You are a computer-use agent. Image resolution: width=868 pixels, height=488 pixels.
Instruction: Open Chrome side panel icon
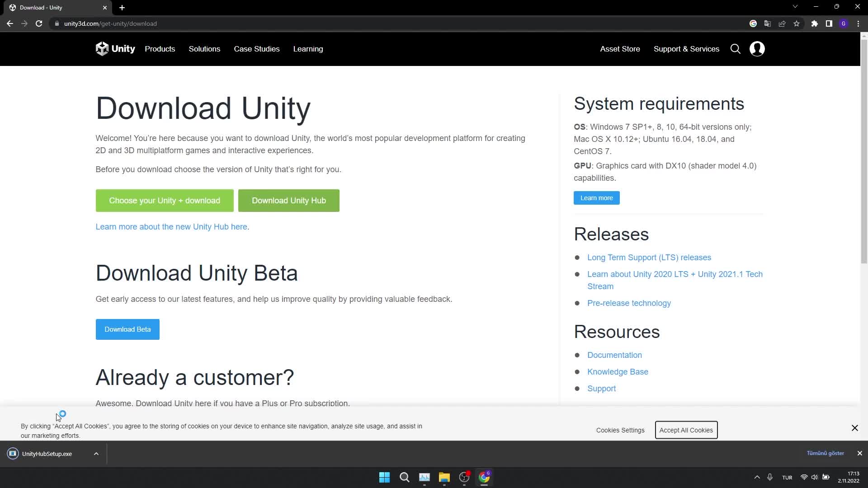[x=829, y=23]
